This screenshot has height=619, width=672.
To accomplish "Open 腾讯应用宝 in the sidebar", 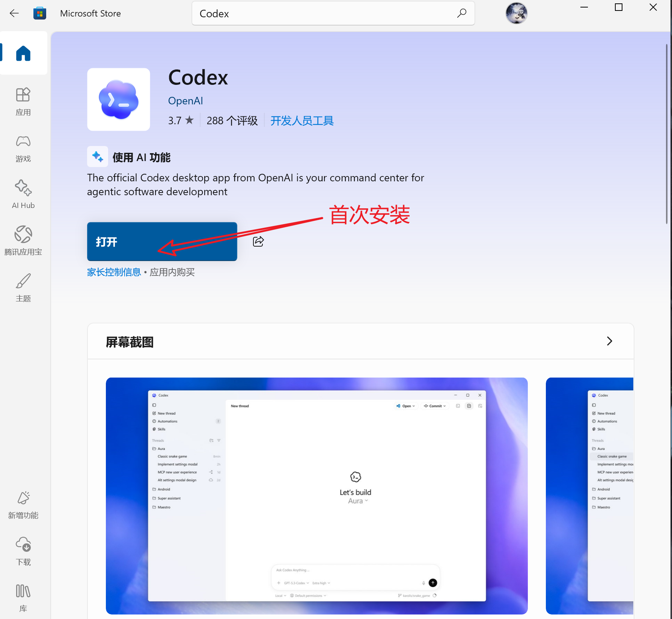I will point(23,241).
